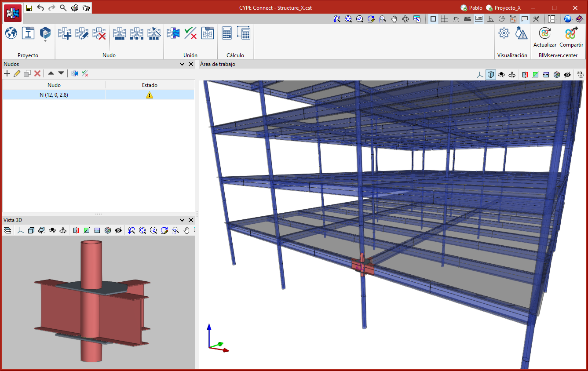Collapse the Nudos panel chevron
588x371 pixels.
(x=183, y=64)
